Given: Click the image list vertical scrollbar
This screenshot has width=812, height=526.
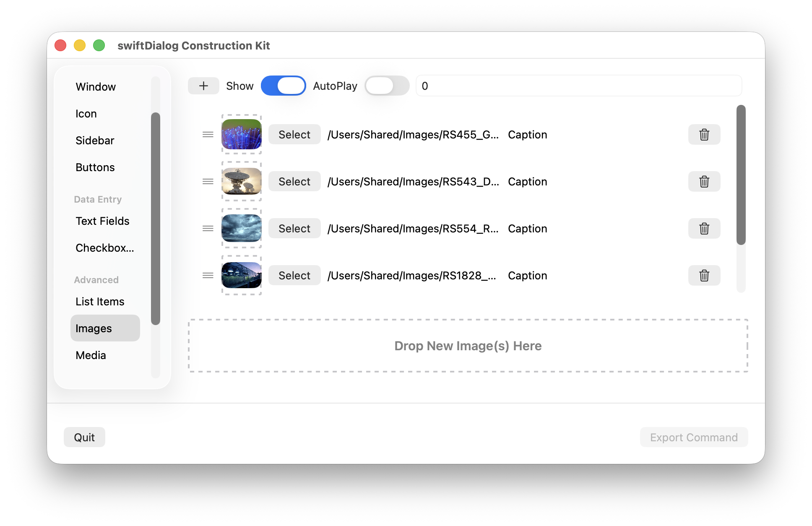Looking at the screenshot, I should tap(741, 175).
